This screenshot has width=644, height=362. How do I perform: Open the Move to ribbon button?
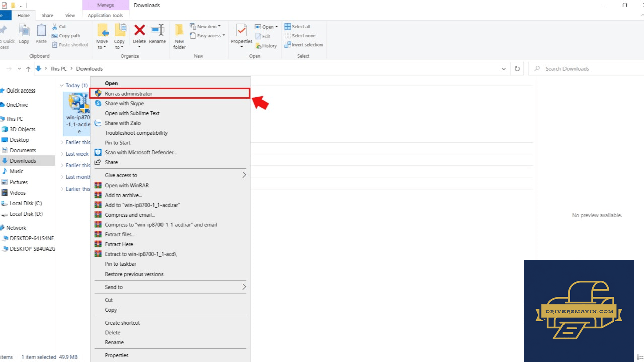click(x=102, y=36)
